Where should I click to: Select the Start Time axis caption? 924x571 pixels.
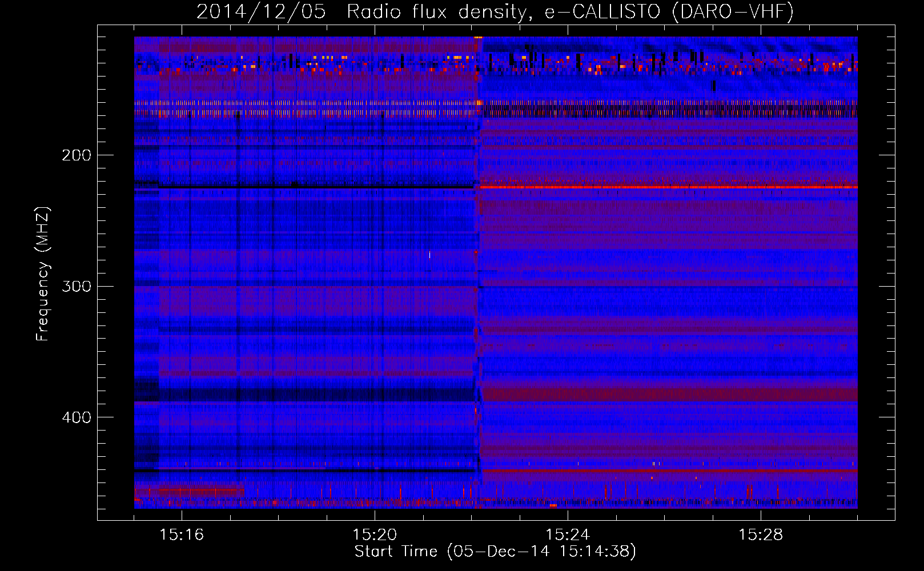pyautogui.click(x=495, y=552)
